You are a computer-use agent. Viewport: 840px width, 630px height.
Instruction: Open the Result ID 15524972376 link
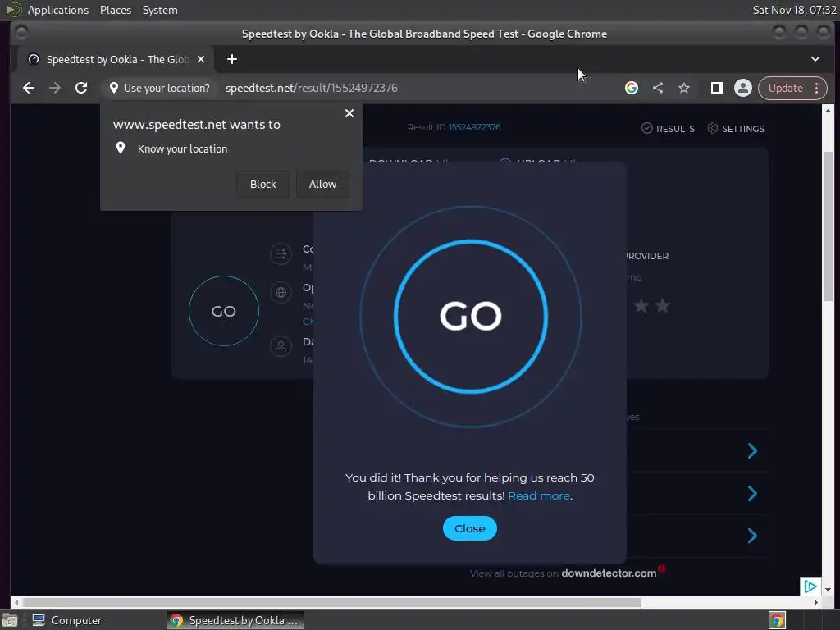(475, 127)
